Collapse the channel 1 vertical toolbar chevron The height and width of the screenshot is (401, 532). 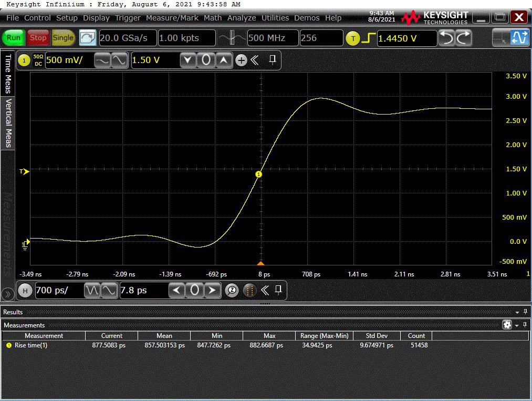[255, 60]
